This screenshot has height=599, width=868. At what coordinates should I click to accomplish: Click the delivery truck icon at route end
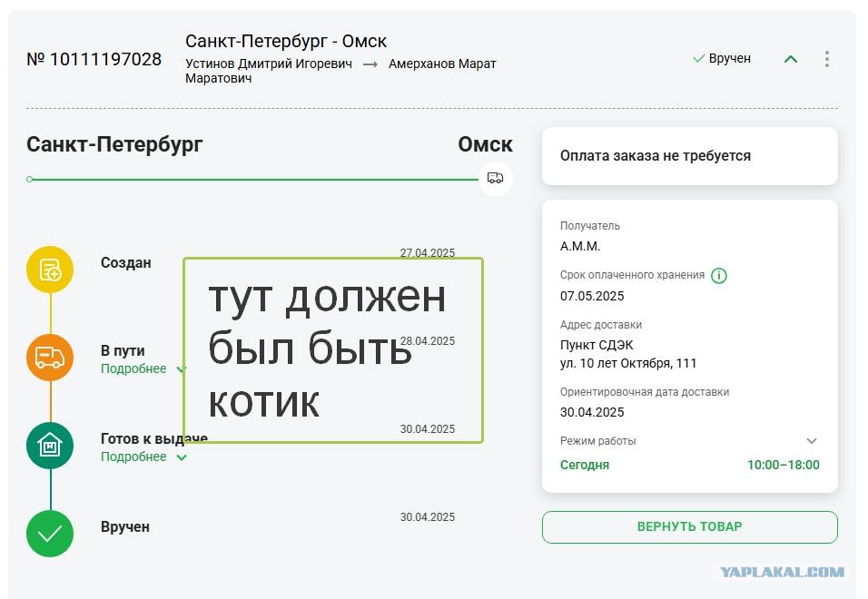tap(495, 178)
